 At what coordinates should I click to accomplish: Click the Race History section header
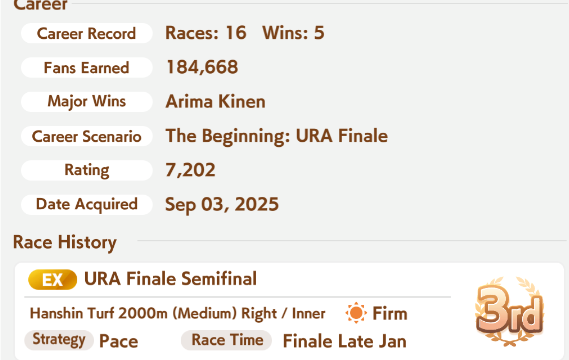[x=65, y=242]
